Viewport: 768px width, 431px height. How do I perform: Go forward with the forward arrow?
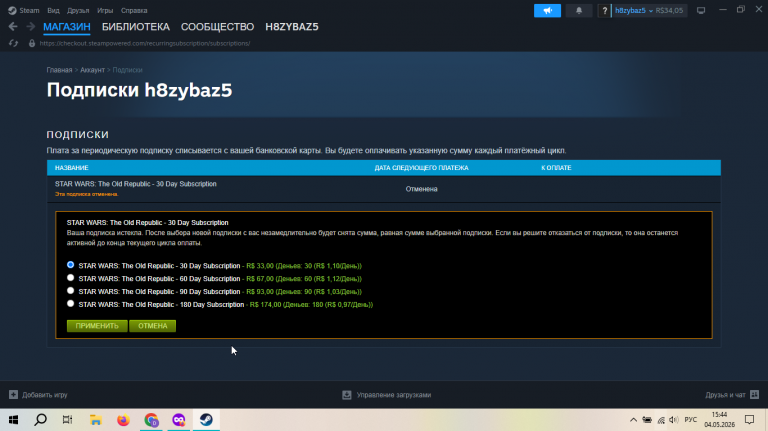[x=30, y=26]
